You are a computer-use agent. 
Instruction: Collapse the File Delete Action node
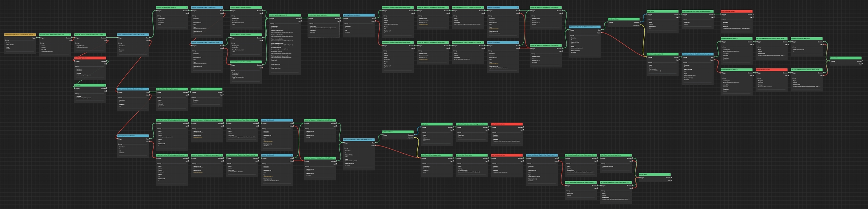click(70, 35)
